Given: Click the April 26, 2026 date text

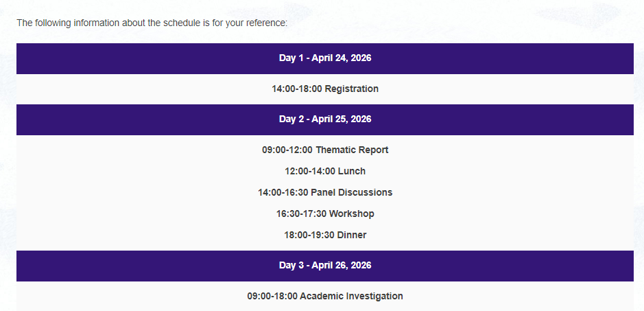Looking at the screenshot, I should point(342,266).
